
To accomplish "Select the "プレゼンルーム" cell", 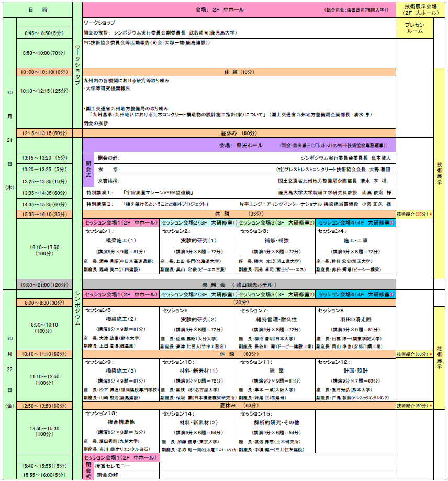I will (x=415, y=28).
